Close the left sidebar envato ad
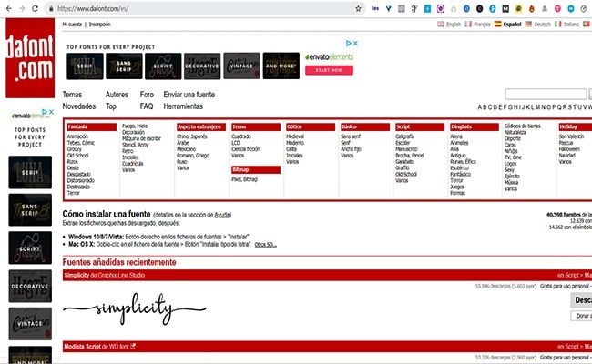The width and height of the screenshot is (592, 364). tap(51, 112)
